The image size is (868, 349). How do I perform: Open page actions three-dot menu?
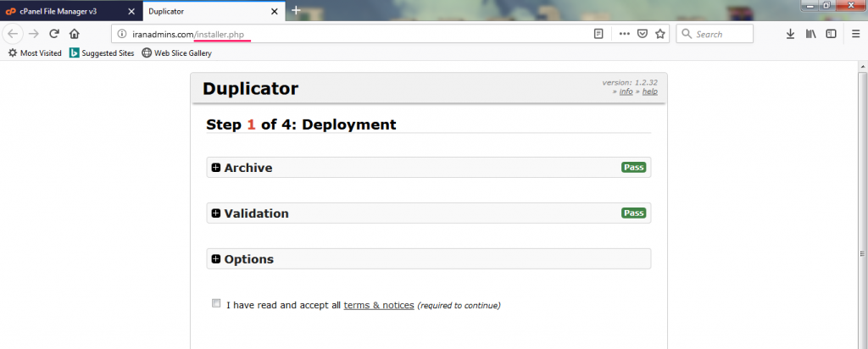point(625,34)
